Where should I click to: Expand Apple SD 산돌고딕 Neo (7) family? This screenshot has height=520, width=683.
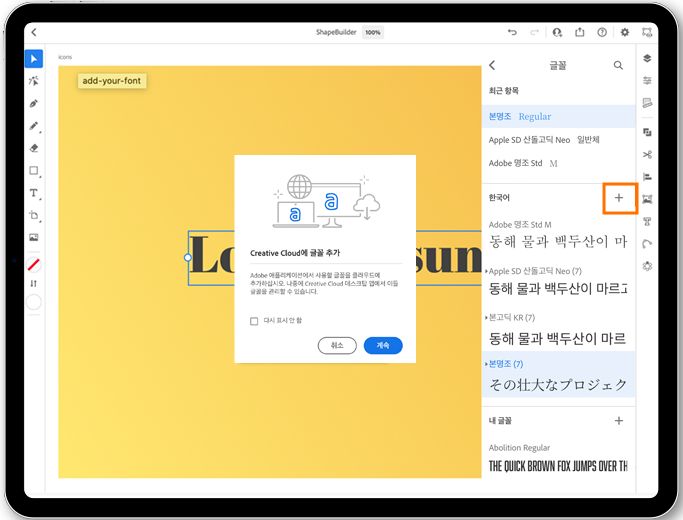(x=486, y=271)
